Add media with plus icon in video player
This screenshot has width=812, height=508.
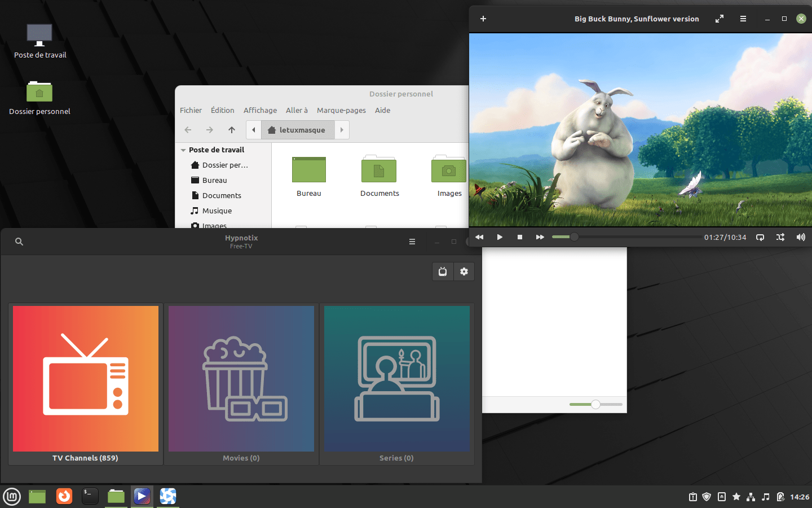pos(483,19)
